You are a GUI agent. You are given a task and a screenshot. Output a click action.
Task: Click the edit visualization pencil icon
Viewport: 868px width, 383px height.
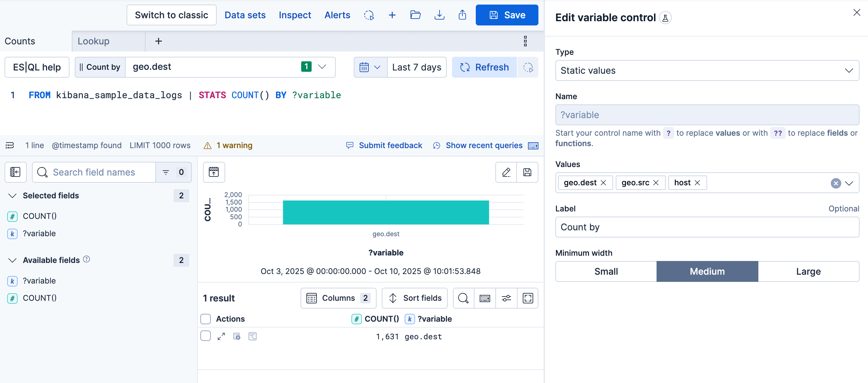point(506,172)
